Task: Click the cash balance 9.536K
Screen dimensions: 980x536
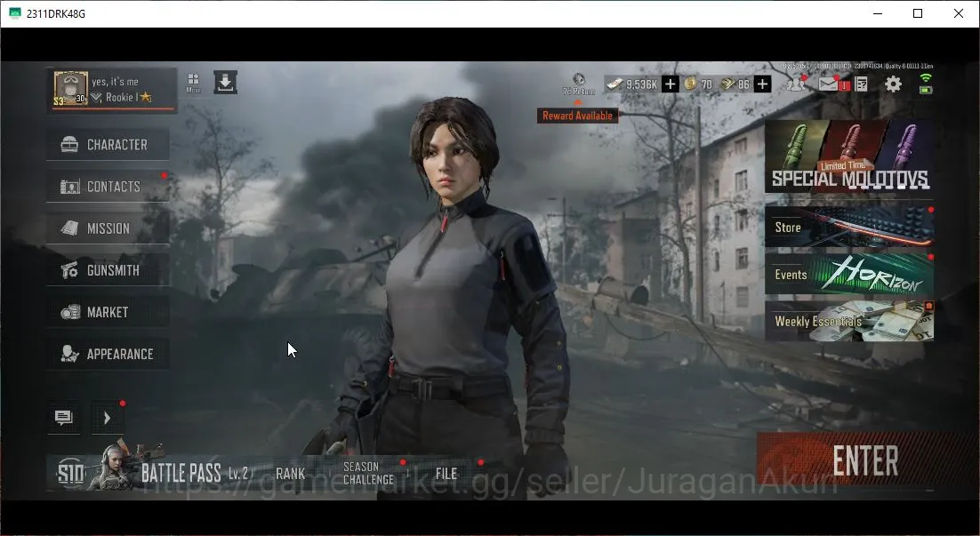Action: click(632, 84)
